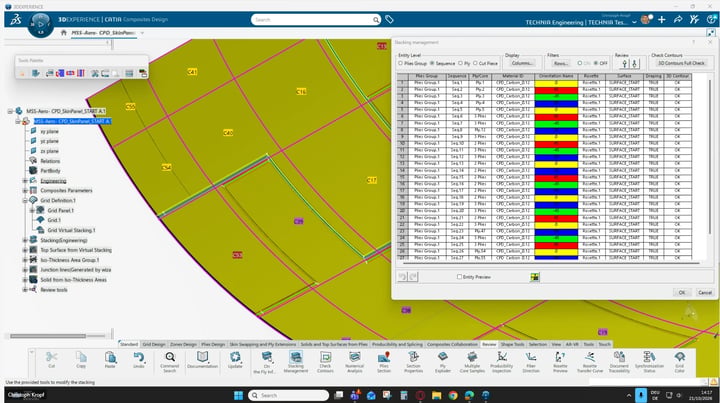
Task: Select the Cut Piece radio button
Action: (475, 63)
